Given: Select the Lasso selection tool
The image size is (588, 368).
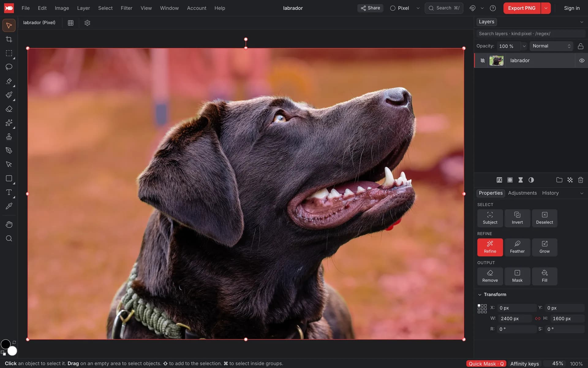Looking at the screenshot, I should coord(9,67).
